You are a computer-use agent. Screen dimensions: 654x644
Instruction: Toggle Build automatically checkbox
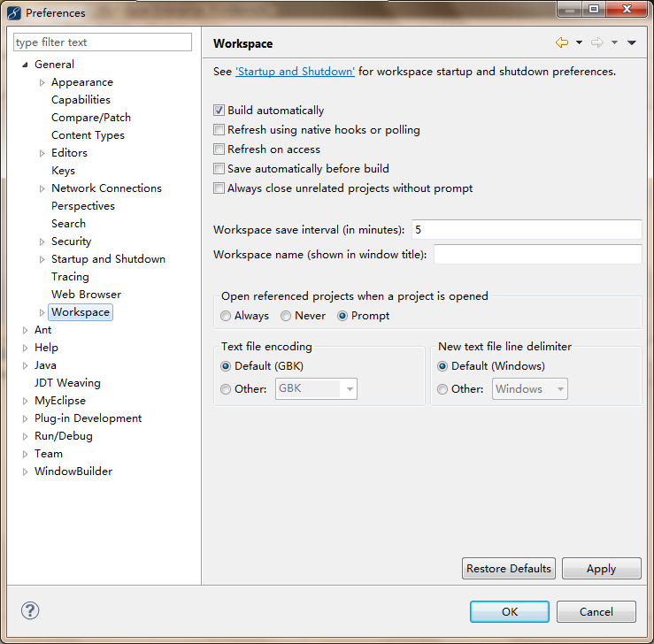[219, 111]
